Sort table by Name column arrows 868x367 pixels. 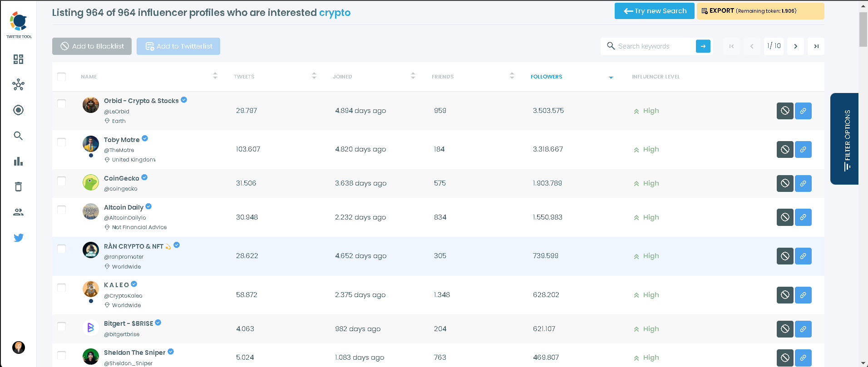[x=215, y=76]
